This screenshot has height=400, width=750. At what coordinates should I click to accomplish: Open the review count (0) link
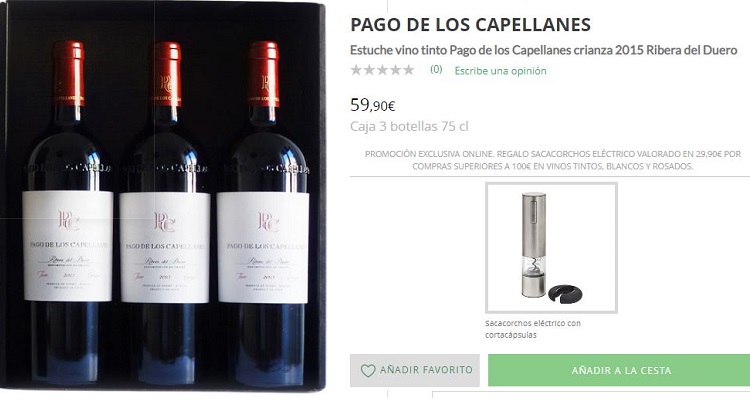click(x=436, y=69)
